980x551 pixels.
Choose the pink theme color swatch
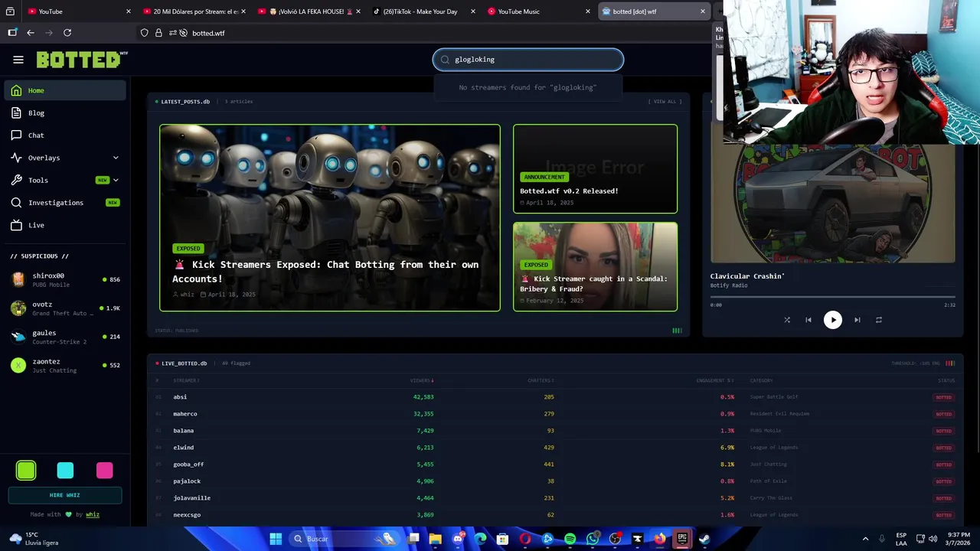[104, 470]
